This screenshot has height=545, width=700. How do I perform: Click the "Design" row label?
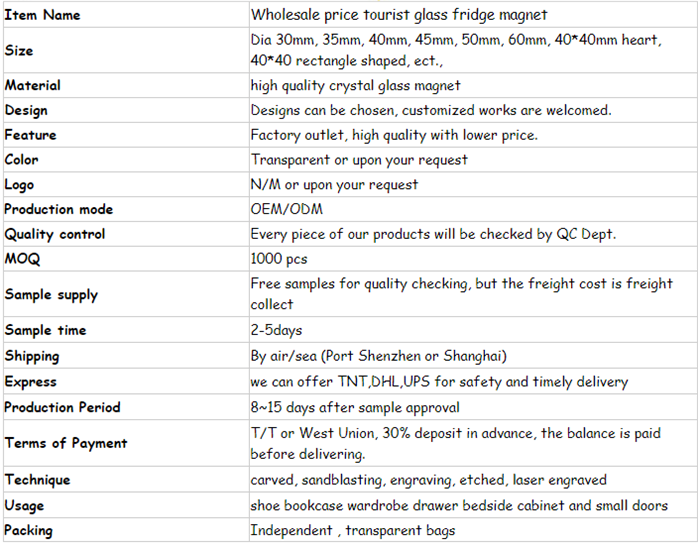(26, 110)
